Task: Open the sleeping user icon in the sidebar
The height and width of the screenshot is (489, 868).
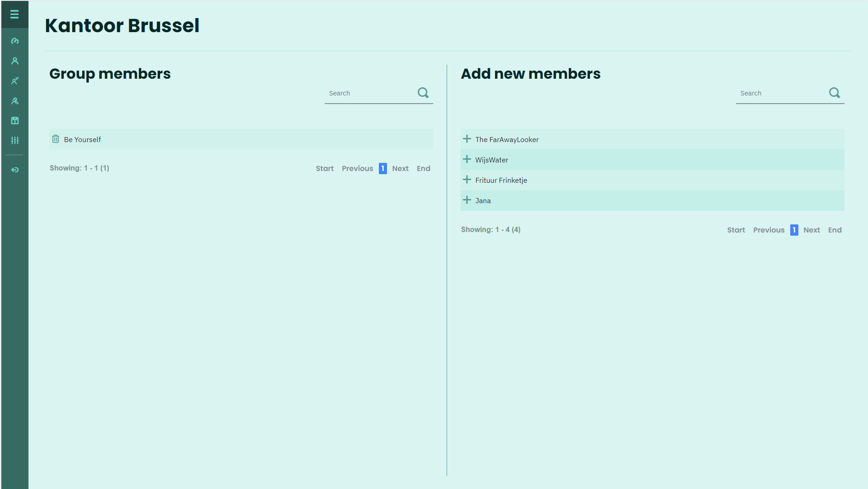Action: click(15, 81)
